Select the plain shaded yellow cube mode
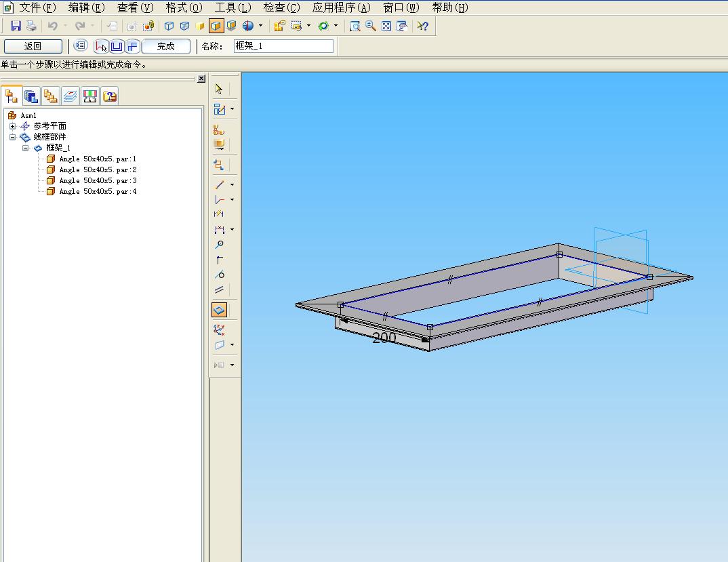This screenshot has width=728, height=562. 200,26
